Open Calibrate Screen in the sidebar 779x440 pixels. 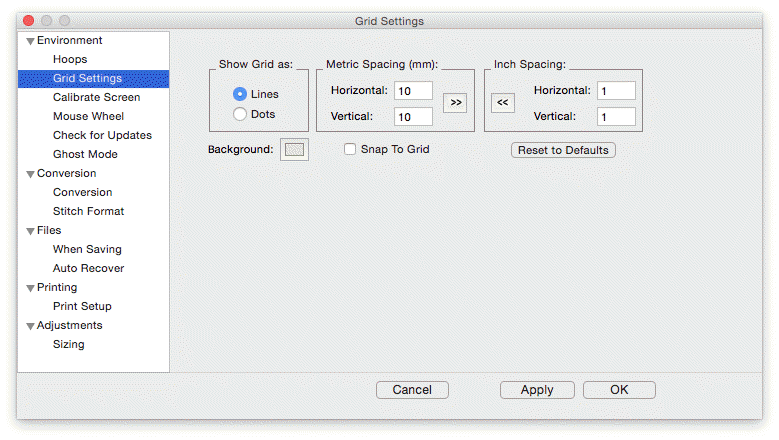(96, 98)
